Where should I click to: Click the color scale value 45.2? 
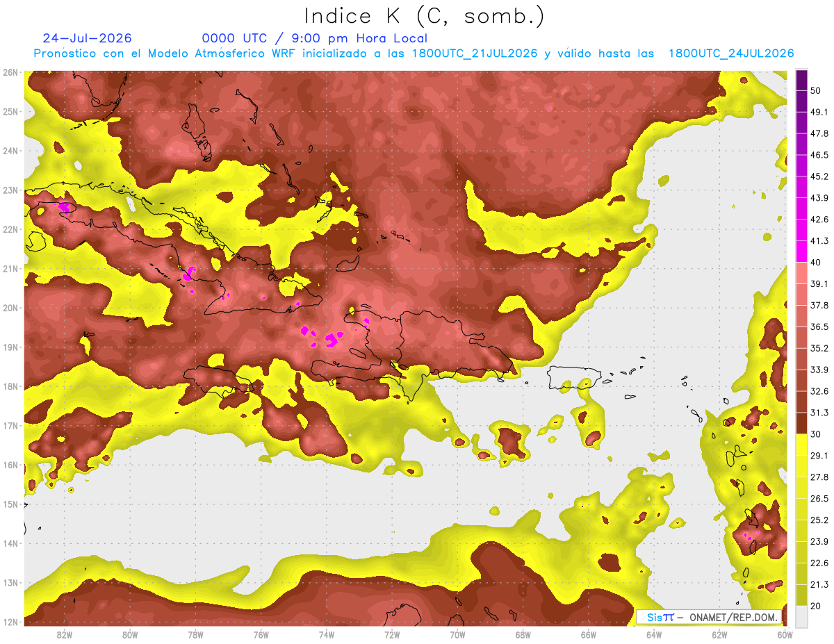pos(819,176)
